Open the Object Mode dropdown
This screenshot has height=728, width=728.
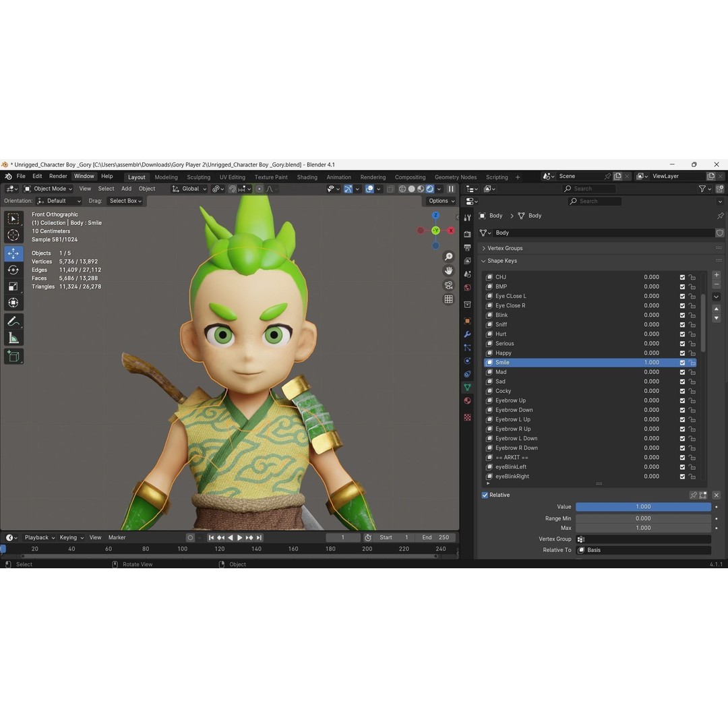coord(49,189)
